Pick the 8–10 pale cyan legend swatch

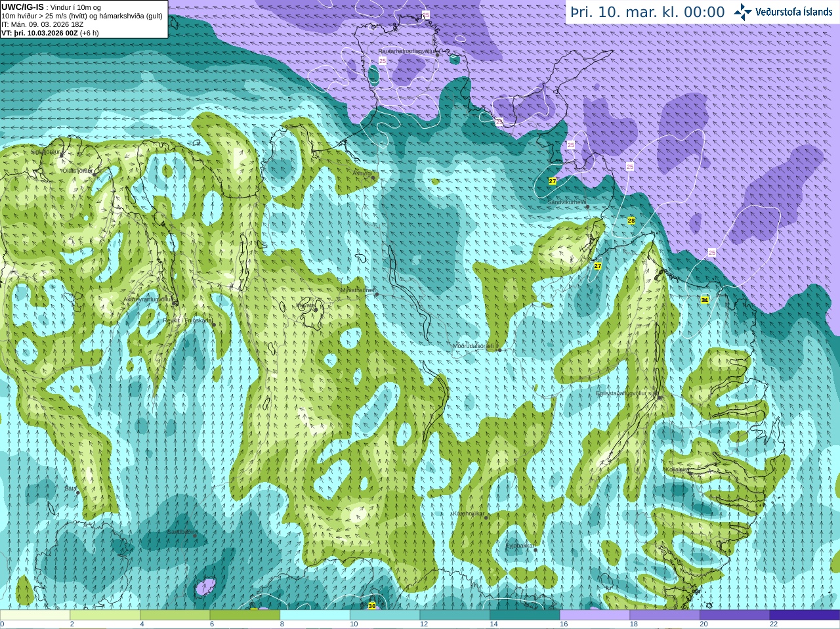[x=315, y=615]
